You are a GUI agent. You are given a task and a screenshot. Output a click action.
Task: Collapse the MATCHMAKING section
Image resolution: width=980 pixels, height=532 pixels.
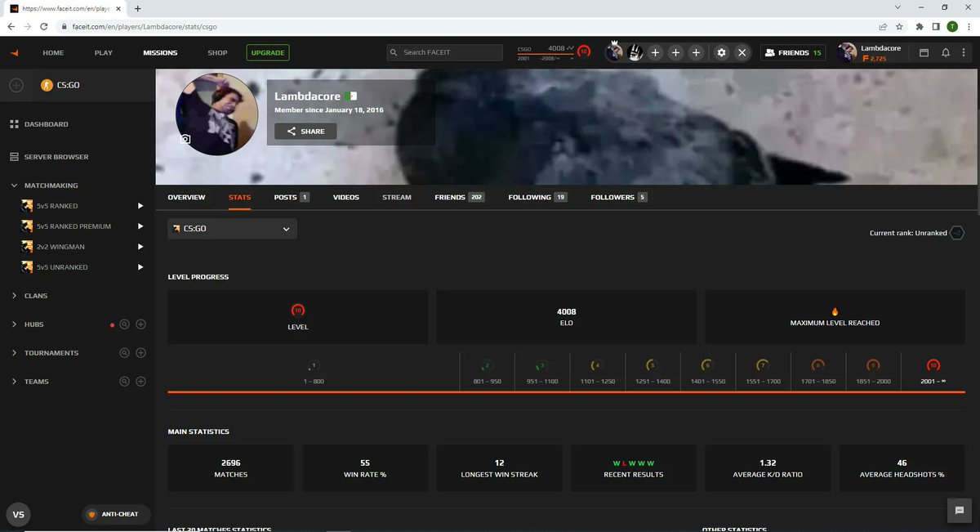(x=15, y=186)
